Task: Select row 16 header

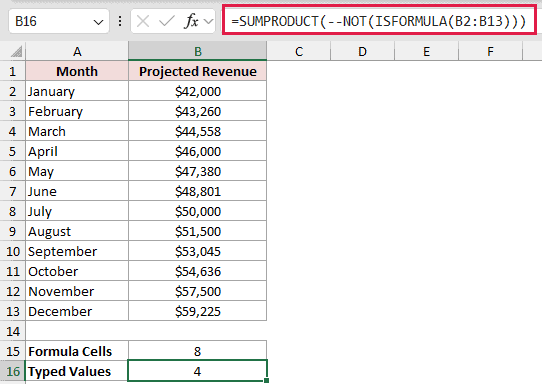Action: [x=13, y=371]
